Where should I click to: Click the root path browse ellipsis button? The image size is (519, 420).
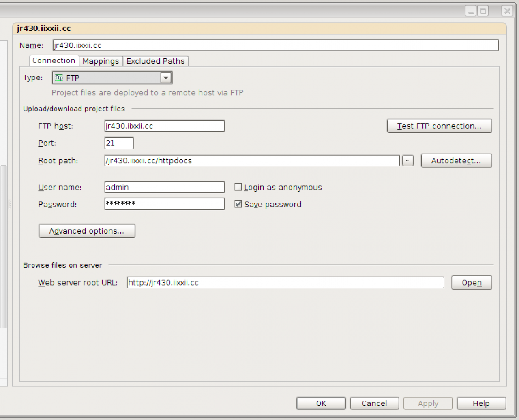(x=408, y=160)
